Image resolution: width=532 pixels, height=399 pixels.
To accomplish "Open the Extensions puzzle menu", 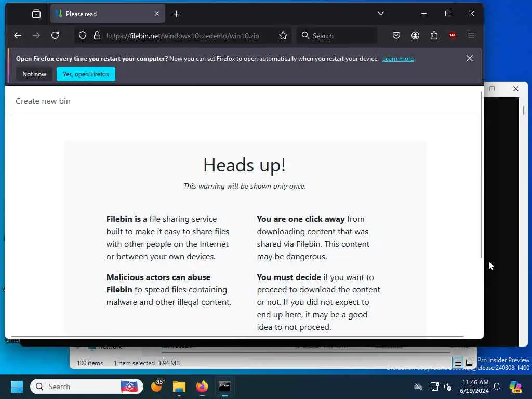I will [x=434, y=36].
